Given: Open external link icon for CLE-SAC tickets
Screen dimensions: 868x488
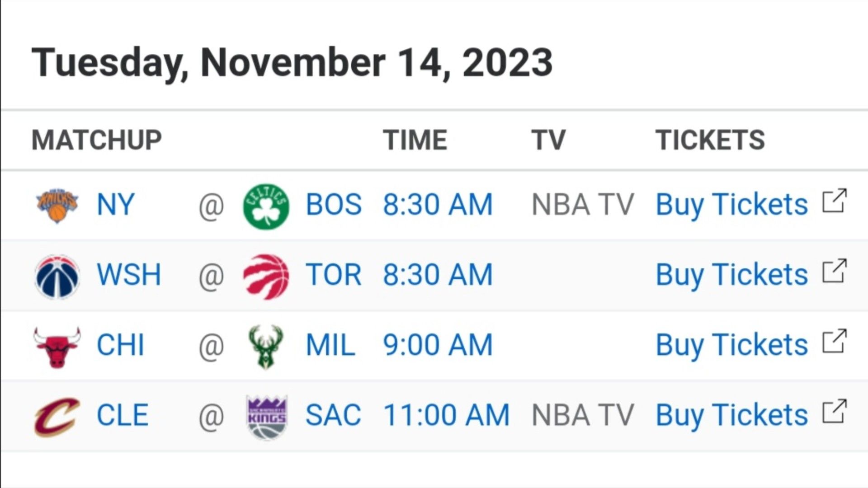Looking at the screenshot, I should tap(834, 411).
